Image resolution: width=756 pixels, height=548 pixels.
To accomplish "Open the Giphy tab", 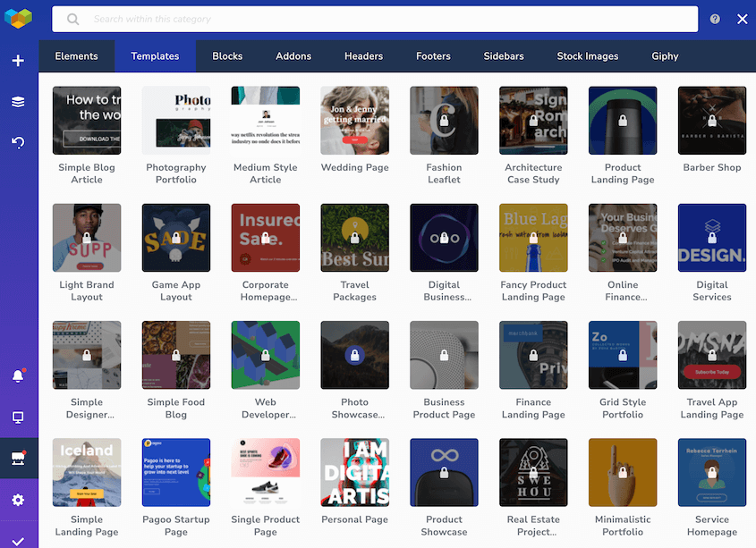I will 665,56.
